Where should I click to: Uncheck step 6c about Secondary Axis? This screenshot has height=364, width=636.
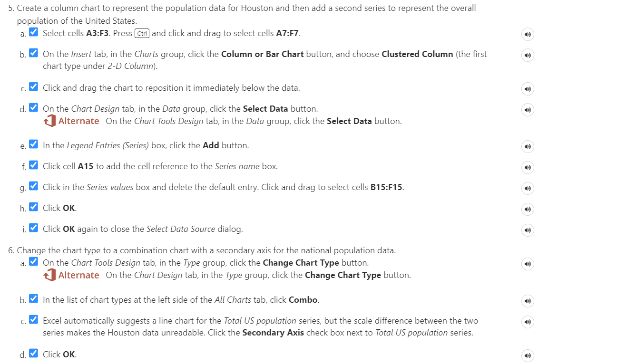(33, 319)
